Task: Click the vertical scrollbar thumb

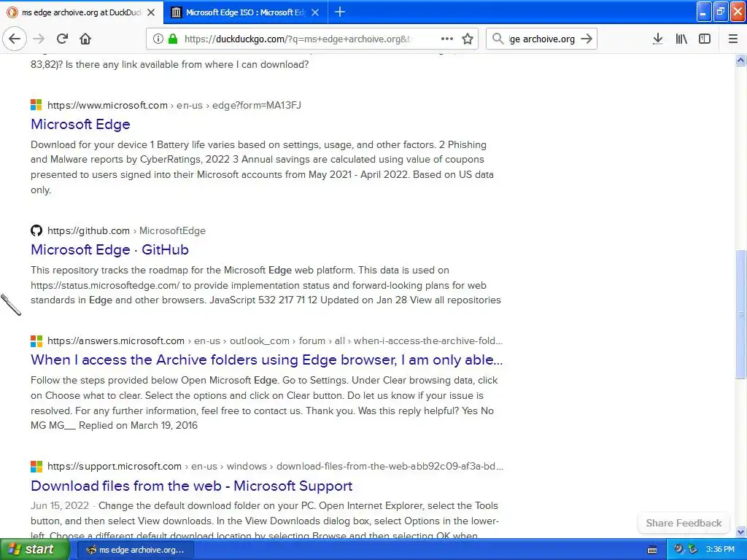Action: 740,314
